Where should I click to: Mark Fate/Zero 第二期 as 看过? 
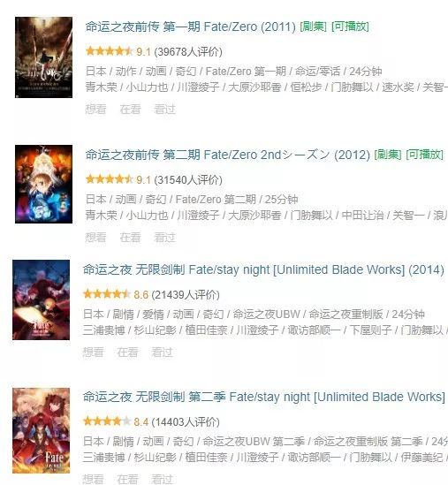coord(164,238)
